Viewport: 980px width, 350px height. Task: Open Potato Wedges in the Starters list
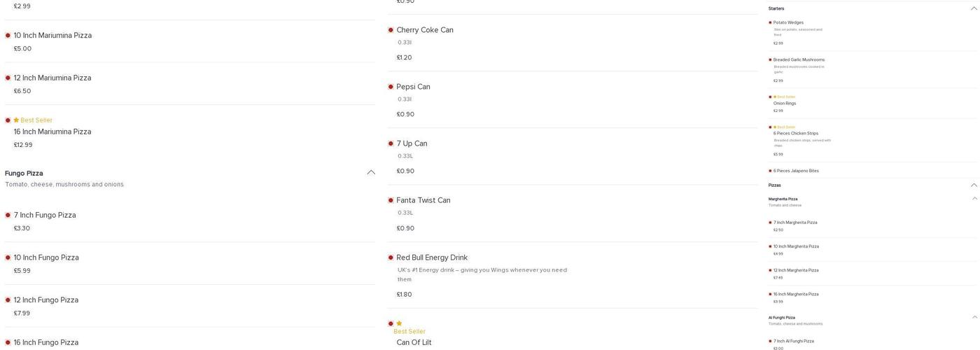tap(788, 22)
